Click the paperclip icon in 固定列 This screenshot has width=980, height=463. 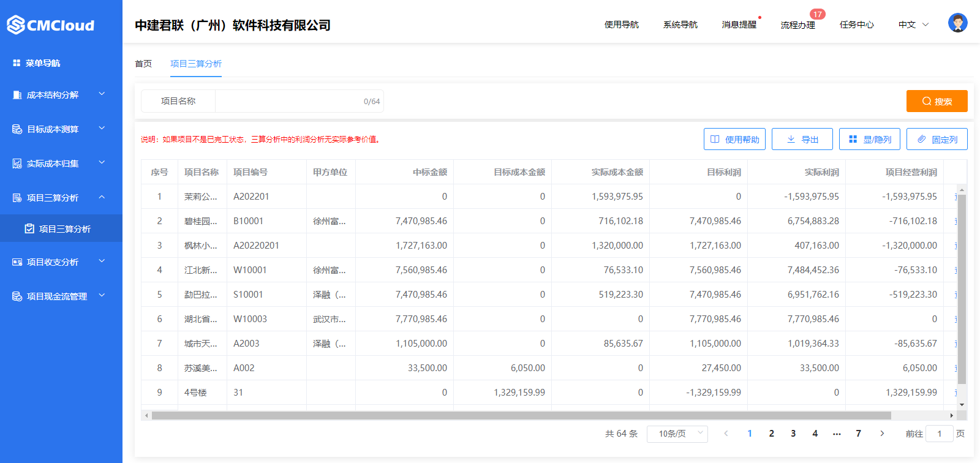(921, 140)
